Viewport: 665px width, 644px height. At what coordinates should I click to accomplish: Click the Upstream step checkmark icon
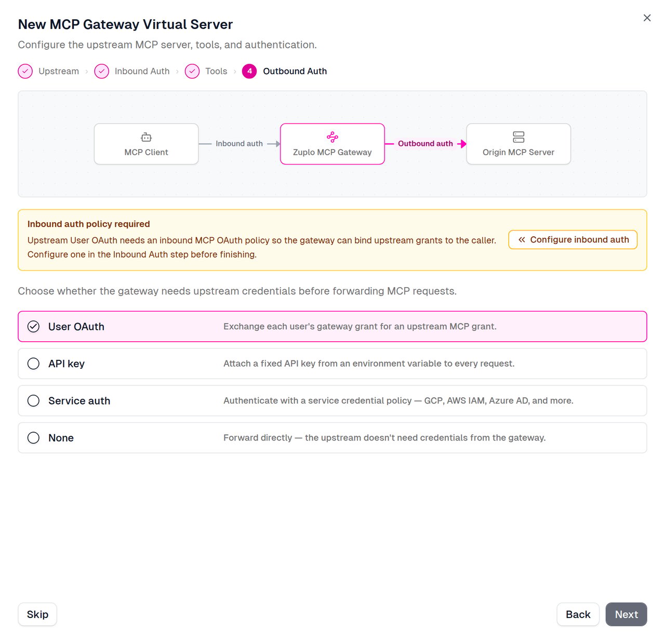coord(25,71)
